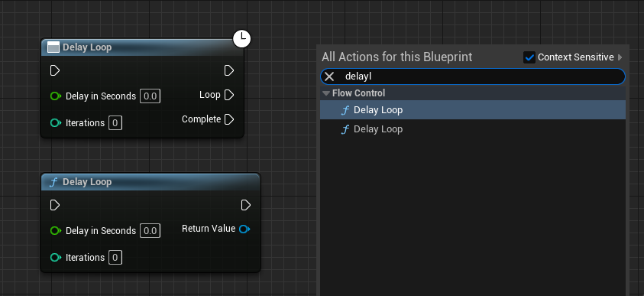Click the Iterations value box on the top node

point(115,123)
